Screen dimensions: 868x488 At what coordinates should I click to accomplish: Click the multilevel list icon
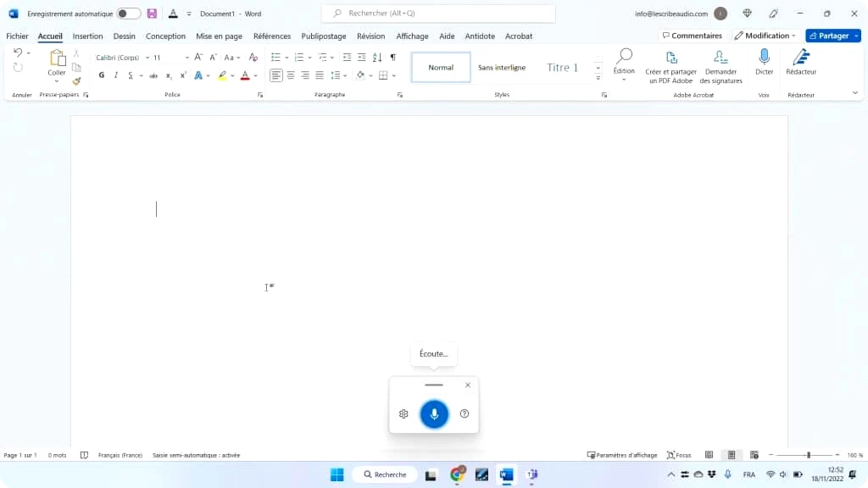(x=323, y=57)
